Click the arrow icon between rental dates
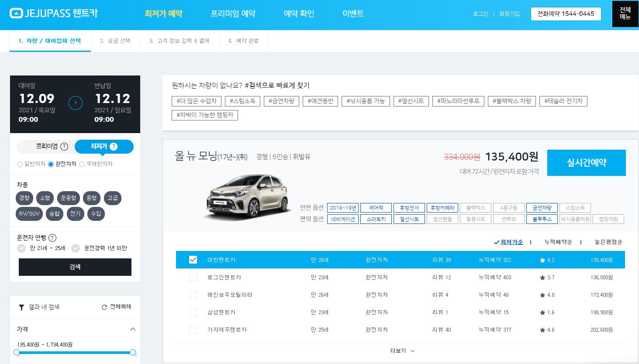The width and height of the screenshot is (639, 364). 76,103
